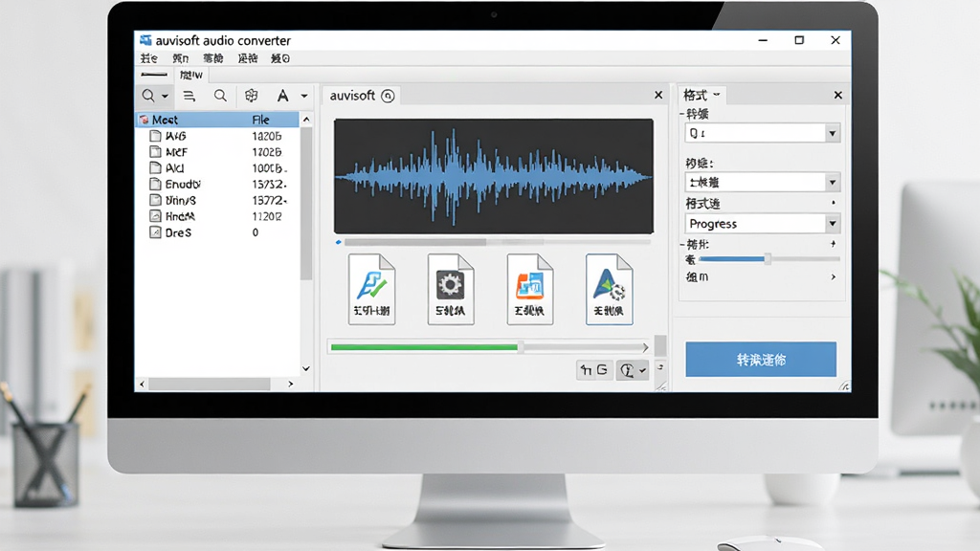980x551 pixels.
Task: Collapse the top section using its minus sign
Action: coord(681,114)
